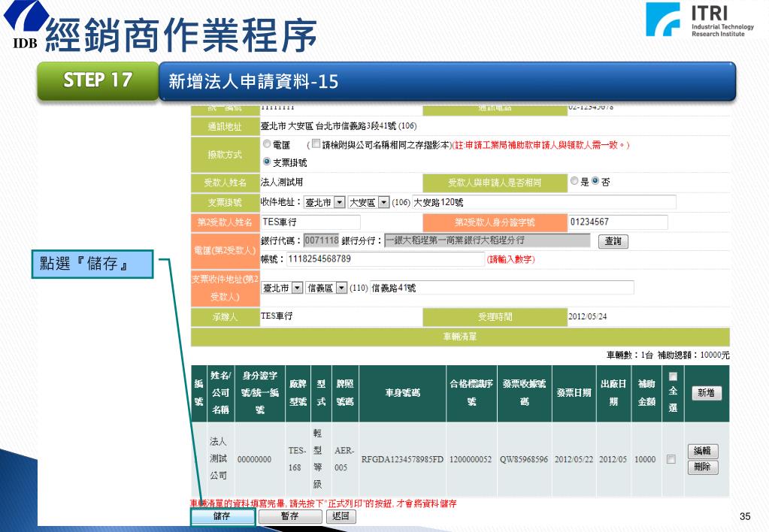Select the 支票掛號 registered check radio button

click(267, 162)
